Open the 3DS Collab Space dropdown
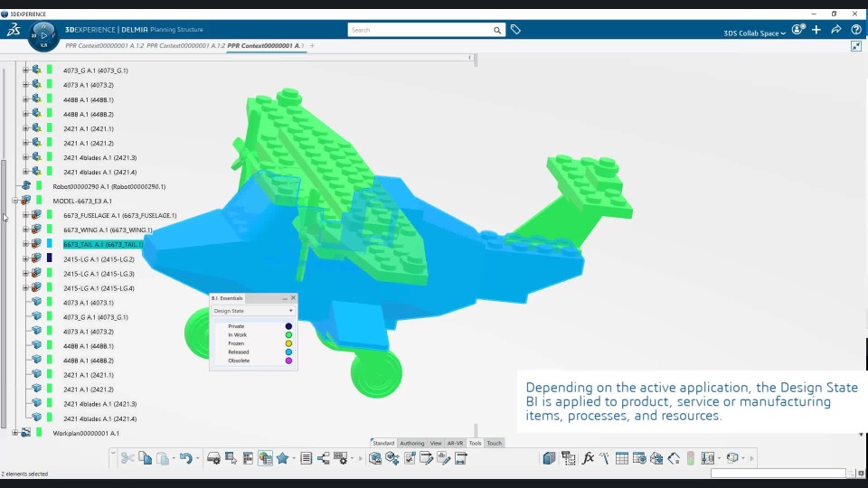 click(x=754, y=33)
